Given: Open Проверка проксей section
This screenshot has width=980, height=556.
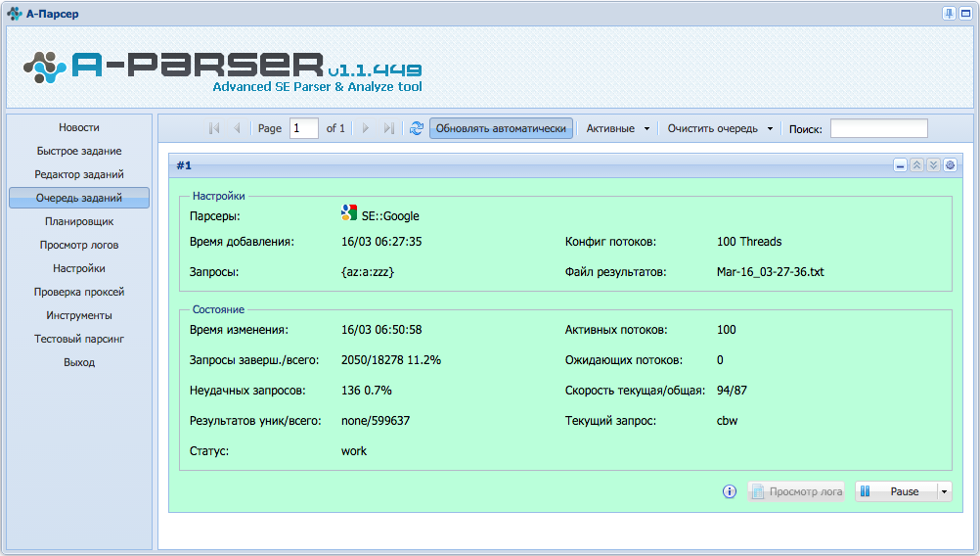Looking at the screenshot, I should click(79, 292).
